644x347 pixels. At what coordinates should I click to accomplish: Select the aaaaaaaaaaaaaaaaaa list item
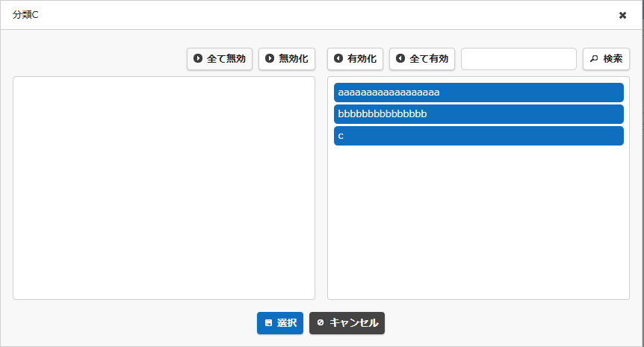[x=479, y=93]
